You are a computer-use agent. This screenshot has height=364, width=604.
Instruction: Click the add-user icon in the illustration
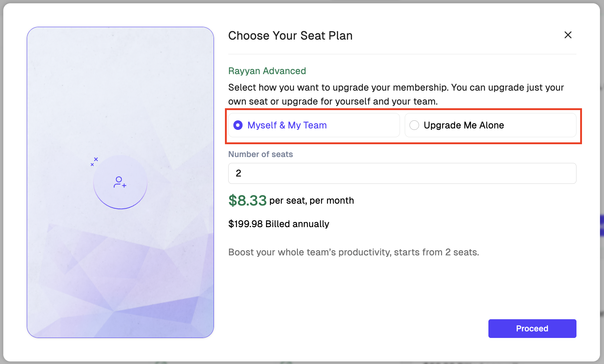(x=120, y=182)
